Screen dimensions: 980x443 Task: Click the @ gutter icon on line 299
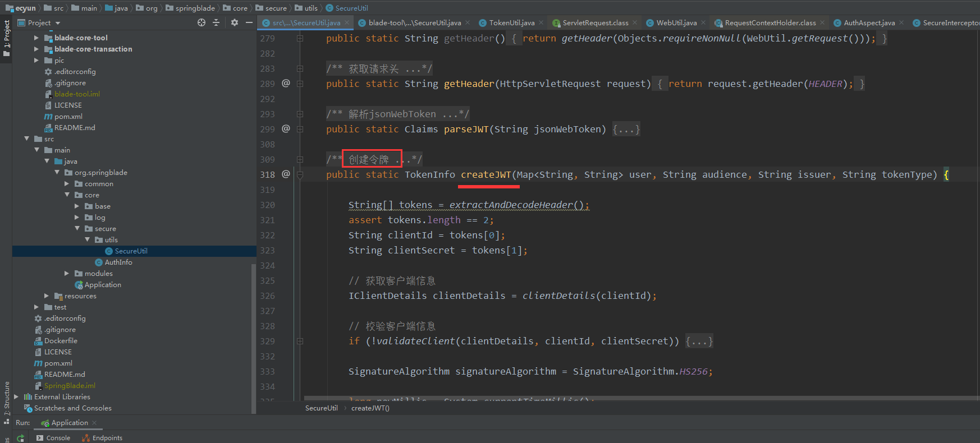click(286, 129)
